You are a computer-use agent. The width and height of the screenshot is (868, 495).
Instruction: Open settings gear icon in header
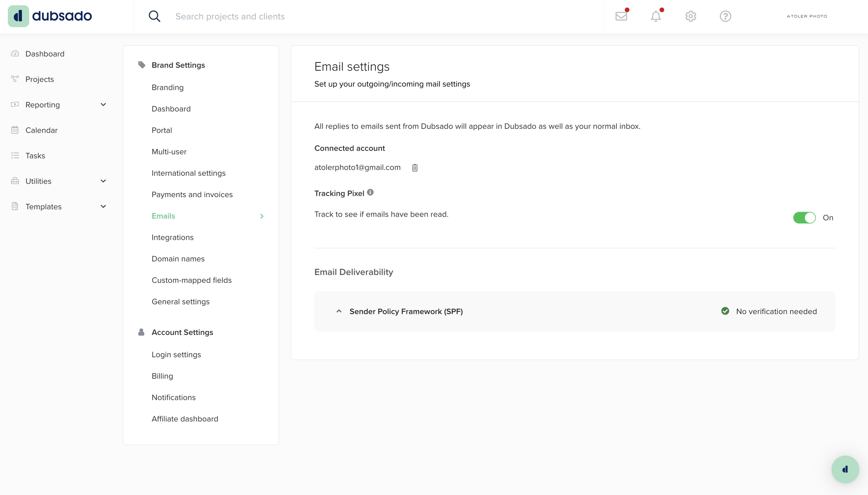click(691, 16)
